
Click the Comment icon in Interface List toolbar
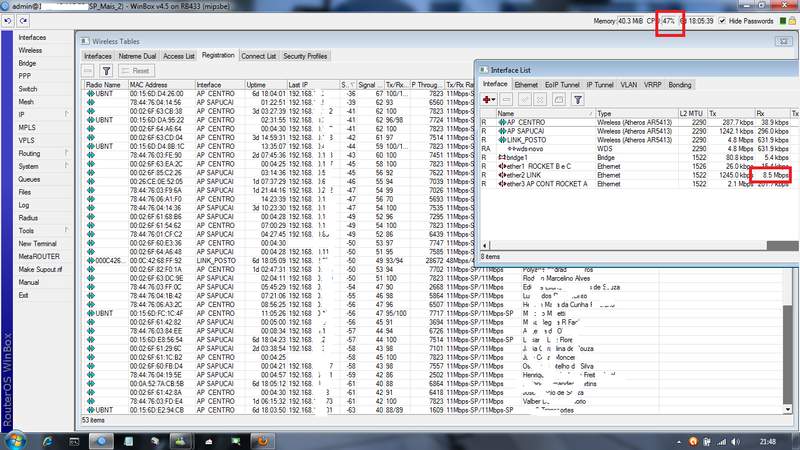[x=559, y=99]
